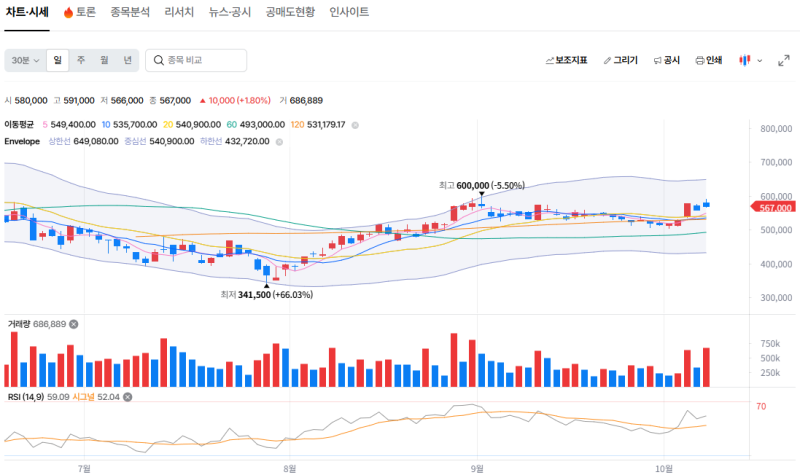Viewport: 800px width, 475px height.
Task: Click the current price tag 567,000
Action: (x=773, y=208)
